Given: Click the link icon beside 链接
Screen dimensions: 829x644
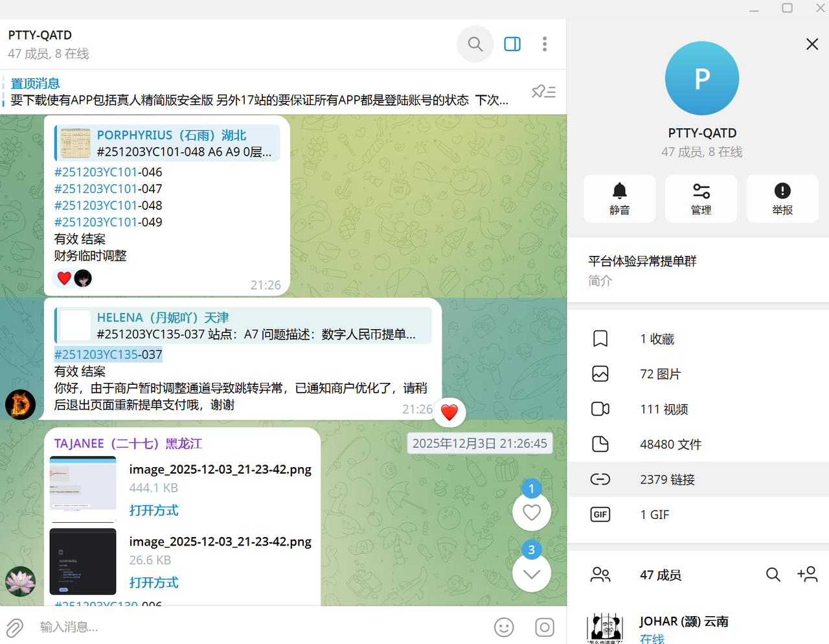Looking at the screenshot, I should pos(600,479).
